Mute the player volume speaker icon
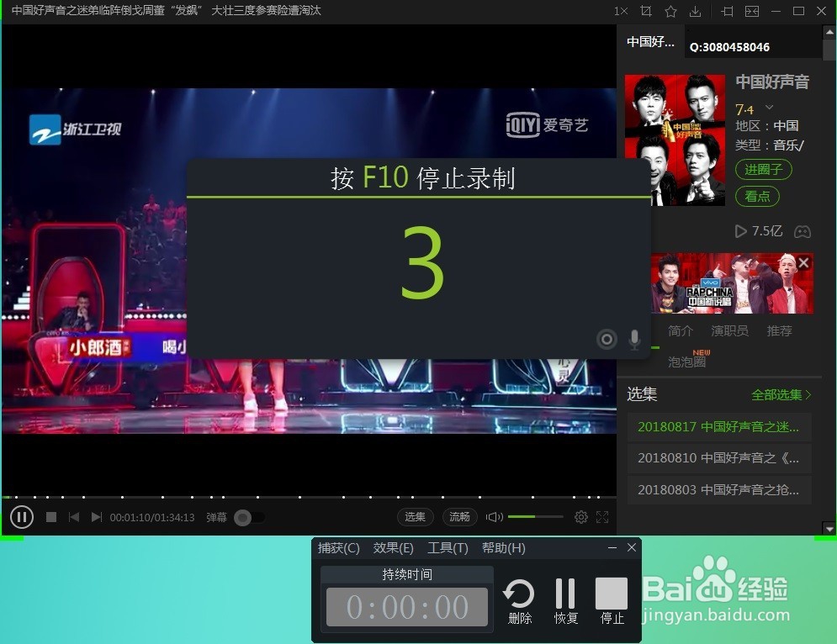837x644 pixels. coord(495,517)
